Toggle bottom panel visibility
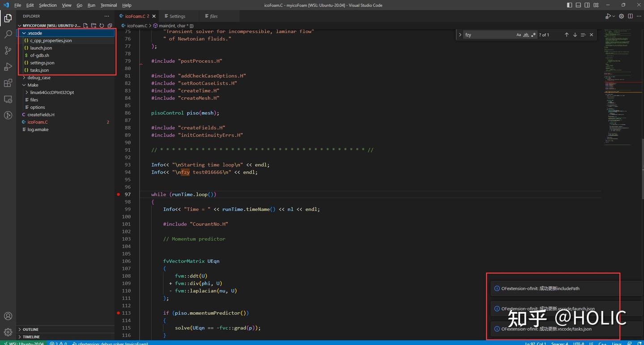Image resolution: width=644 pixels, height=345 pixels. 579,5
